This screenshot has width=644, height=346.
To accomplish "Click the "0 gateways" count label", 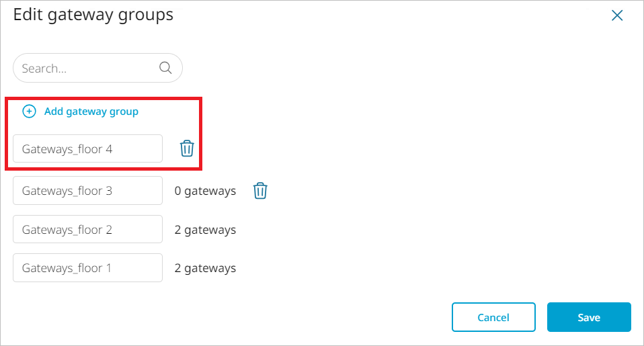I will [205, 191].
